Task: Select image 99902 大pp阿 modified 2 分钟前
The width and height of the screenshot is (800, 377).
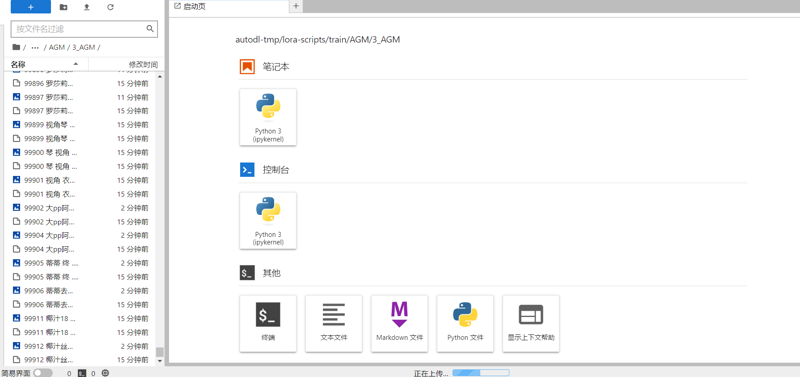Action: point(82,208)
